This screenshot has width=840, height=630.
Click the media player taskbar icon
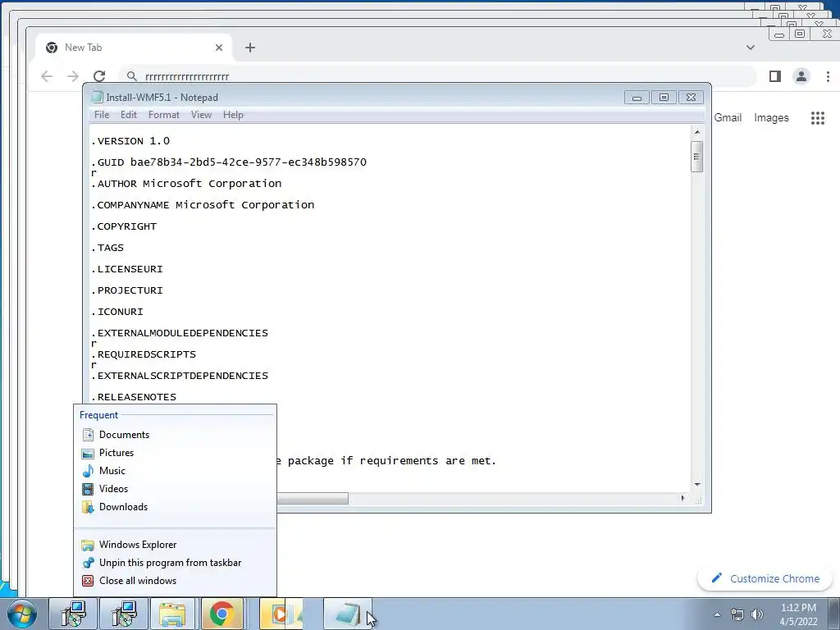tap(281, 614)
